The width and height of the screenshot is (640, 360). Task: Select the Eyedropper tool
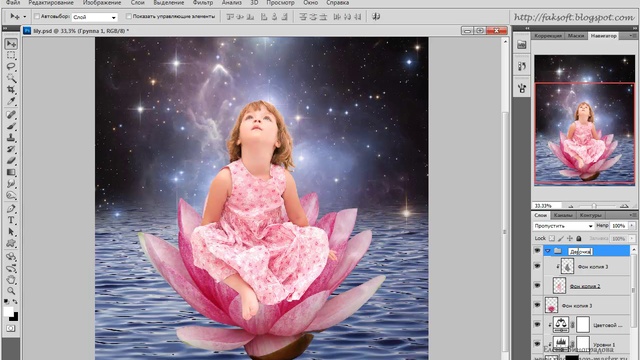(x=11, y=101)
